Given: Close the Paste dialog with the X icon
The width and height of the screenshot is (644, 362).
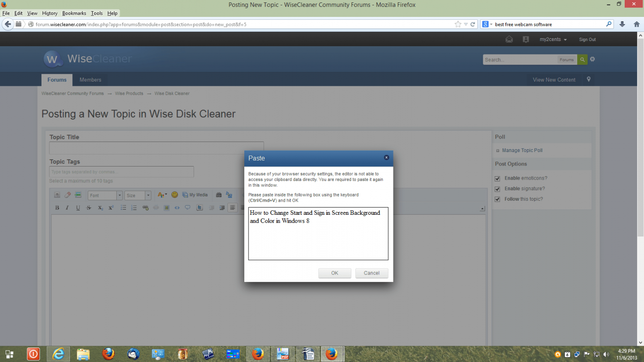Looking at the screenshot, I should [x=387, y=157].
